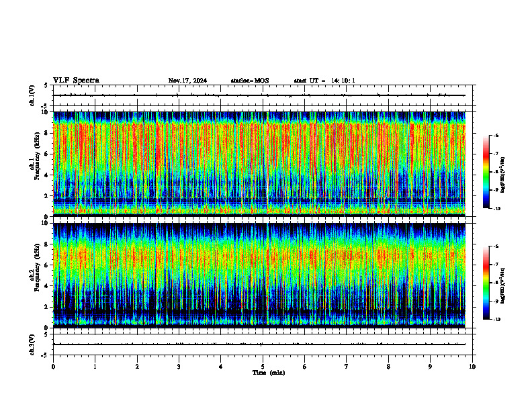Image resolution: width=532 pixels, height=411 pixels.
Task: Click the ch.1 color bar '-6' scale label
Action: [496, 135]
